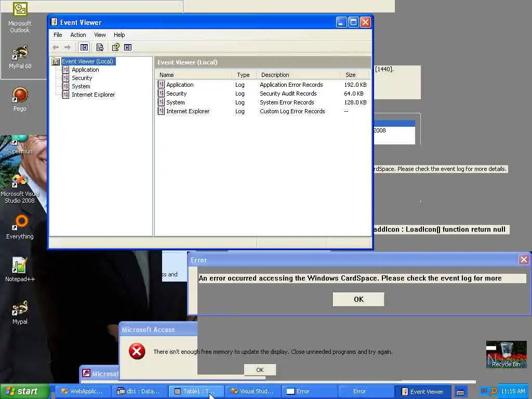Toggle the Show/Hide Console Tree toolbar icon
The height and width of the screenshot is (399, 532).
click(84, 47)
